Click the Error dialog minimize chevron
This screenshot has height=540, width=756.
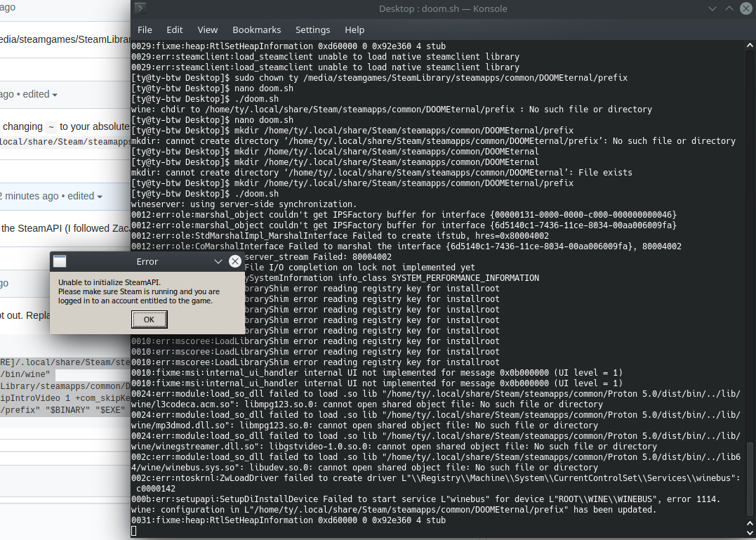[x=218, y=261]
